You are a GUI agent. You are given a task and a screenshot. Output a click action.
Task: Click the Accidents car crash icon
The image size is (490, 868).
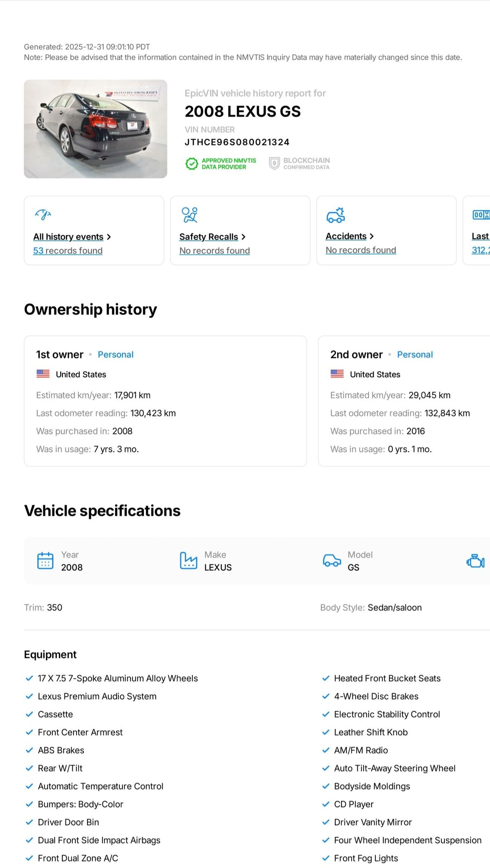335,215
